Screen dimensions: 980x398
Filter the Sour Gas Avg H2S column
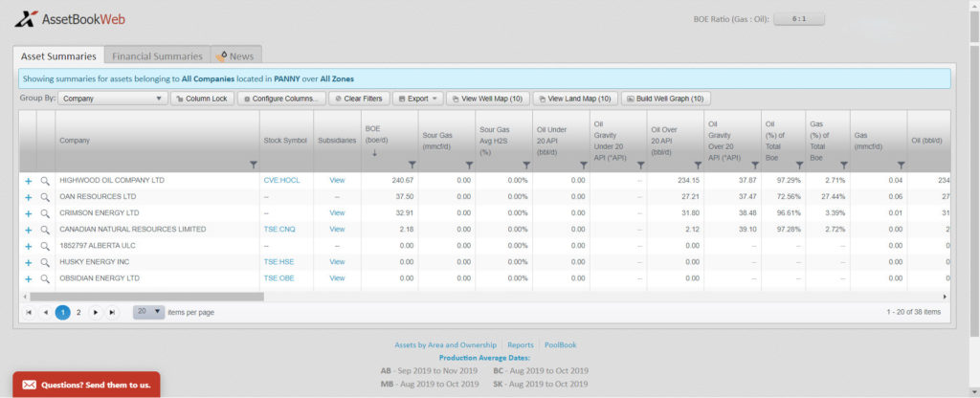click(x=526, y=165)
